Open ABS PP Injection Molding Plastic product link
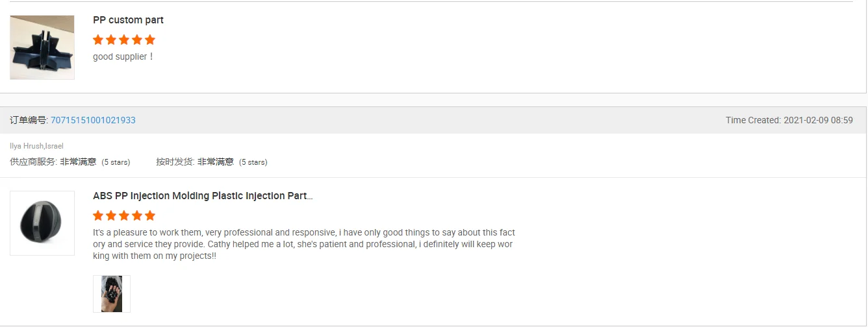The width and height of the screenshot is (868, 327). pyautogui.click(x=203, y=196)
